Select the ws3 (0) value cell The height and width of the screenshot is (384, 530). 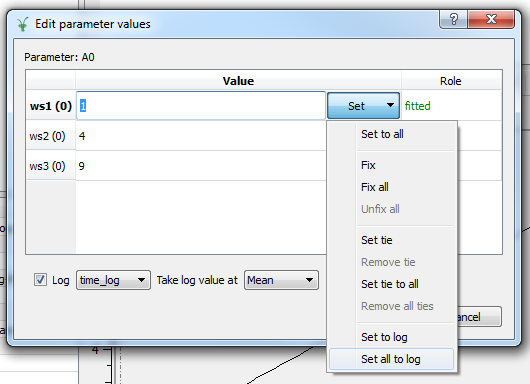pyautogui.click(x=201, y=166)
